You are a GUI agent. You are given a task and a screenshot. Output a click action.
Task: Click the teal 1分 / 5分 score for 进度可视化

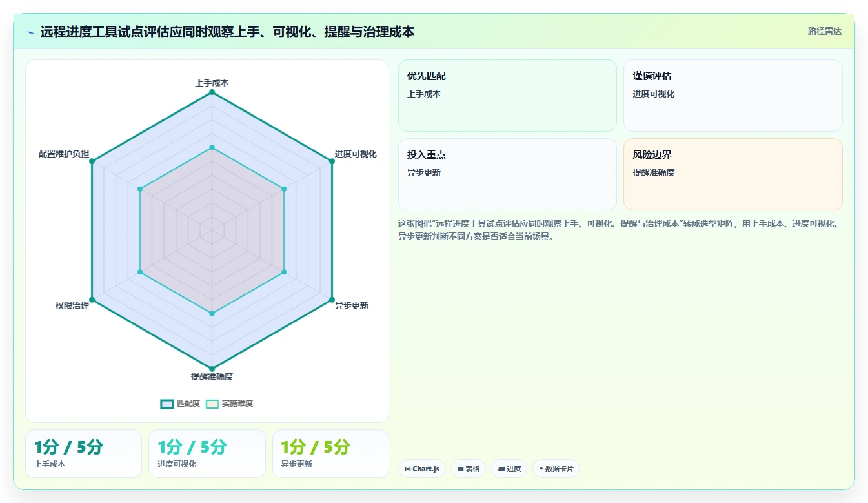(x=192, y=447)
